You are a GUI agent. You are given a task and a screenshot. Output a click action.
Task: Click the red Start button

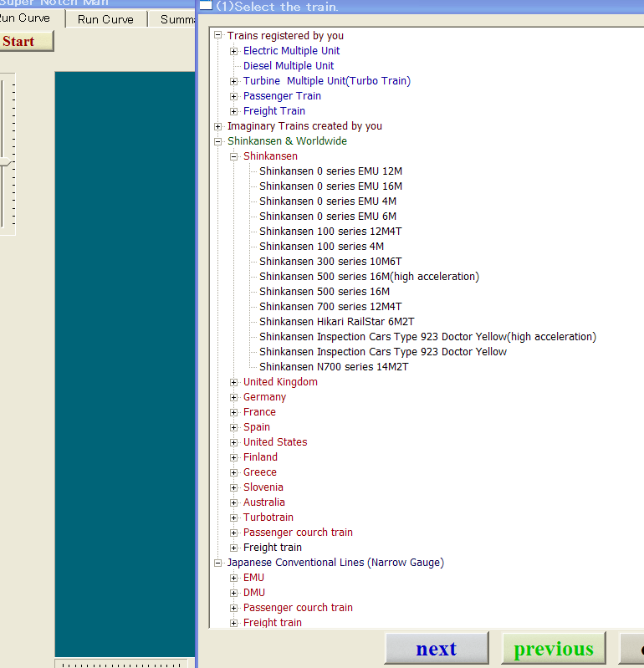25,41
